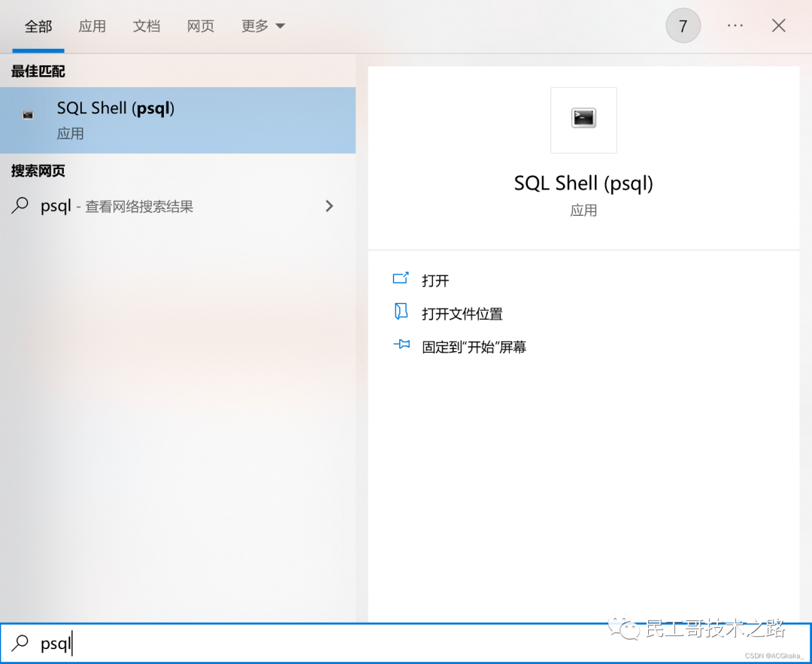The height and width of the screenshot is (664, 812).
Task: Click 固定到开始屏幕 to pin the app
Action: point(473,346)
